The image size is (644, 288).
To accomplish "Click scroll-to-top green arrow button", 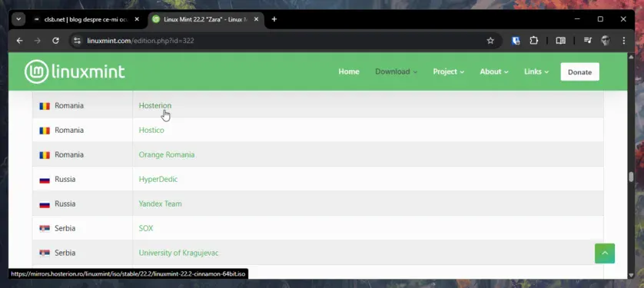I will tap(605, 253).
